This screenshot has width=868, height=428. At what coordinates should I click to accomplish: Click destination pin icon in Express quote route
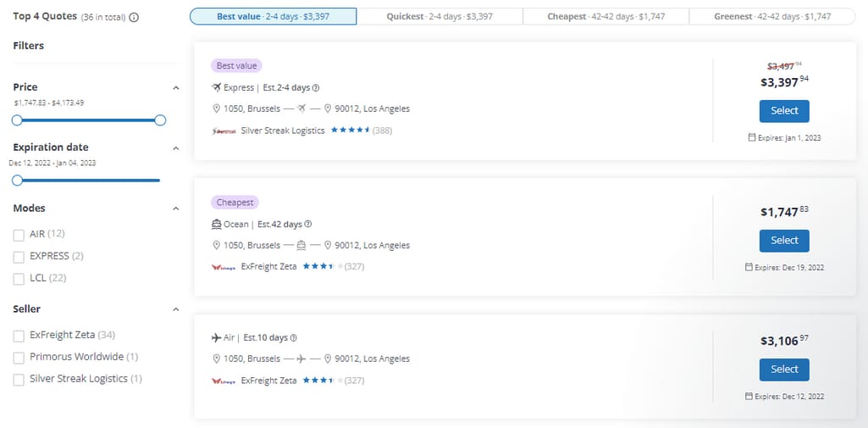click(x=328, y=108)
